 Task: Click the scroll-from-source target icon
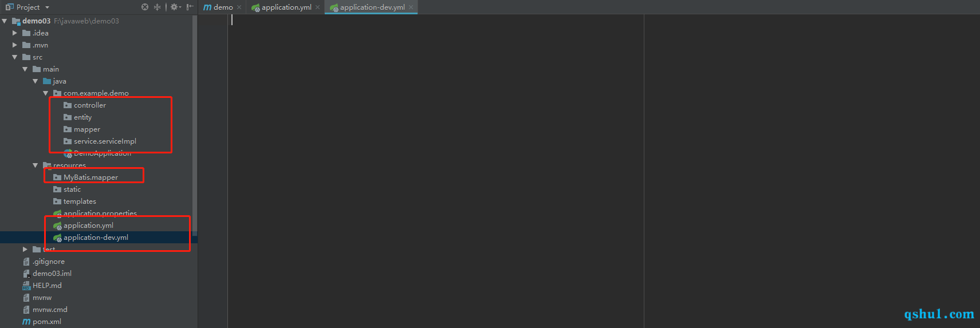click(145, 7)
